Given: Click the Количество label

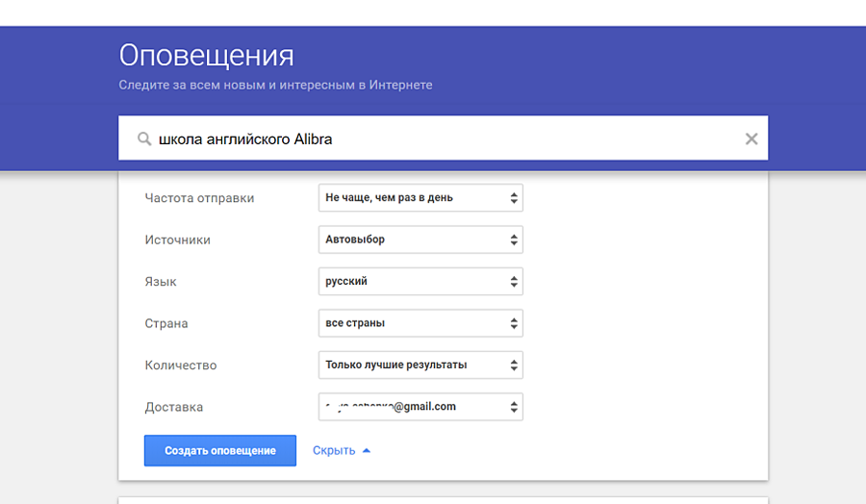Looking at the screenshot, I should tap(181, 365).
